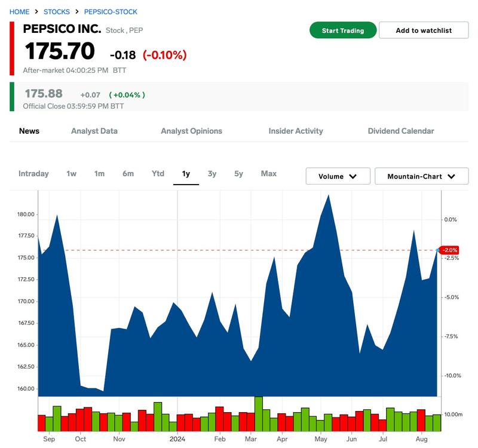Select the Max chart range
The height and width of the screenshot is (448, 478).
(269, 174)
